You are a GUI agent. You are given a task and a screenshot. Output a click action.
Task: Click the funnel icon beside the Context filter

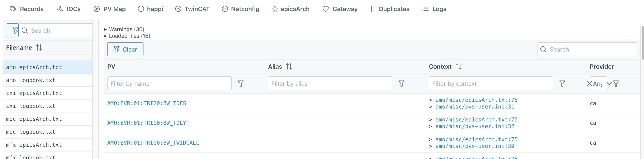click(x=562, y=83)
